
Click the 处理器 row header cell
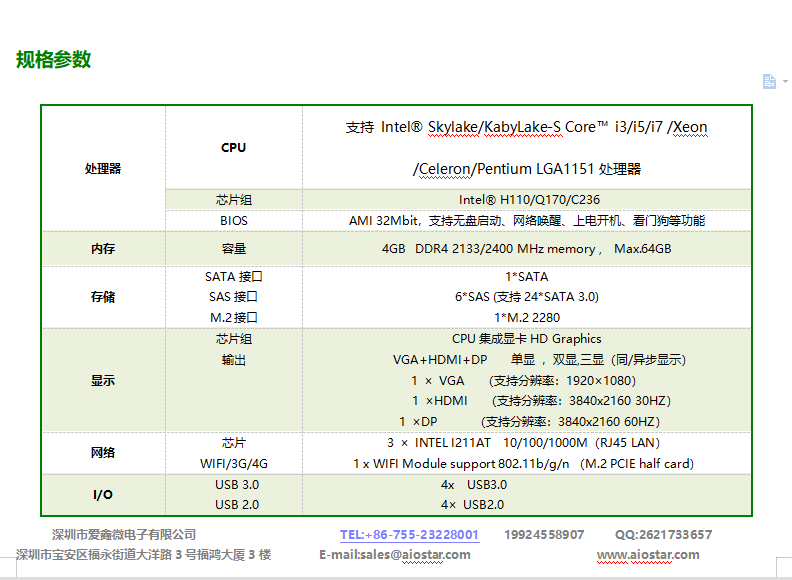(103, 168)
